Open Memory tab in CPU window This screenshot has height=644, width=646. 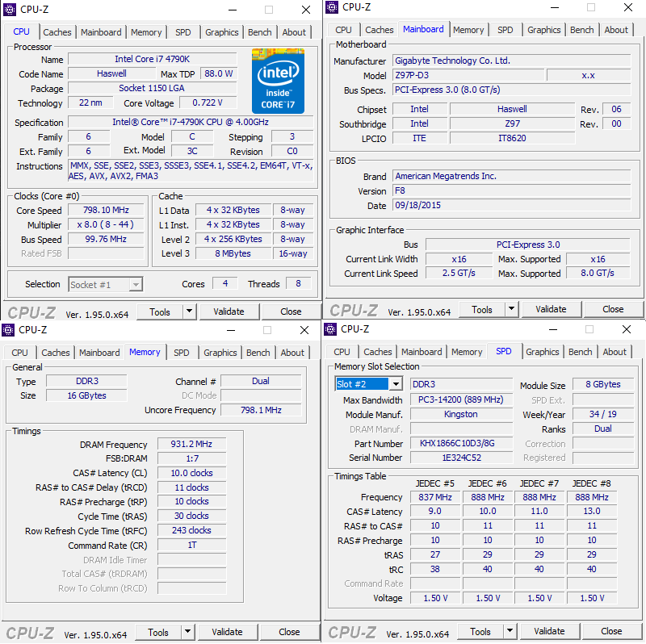146,32
